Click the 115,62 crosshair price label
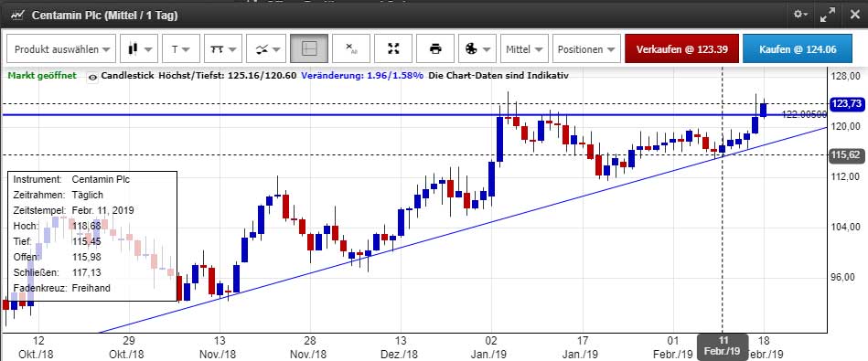Viewport: 868px width, 361px height. [846, 154]
